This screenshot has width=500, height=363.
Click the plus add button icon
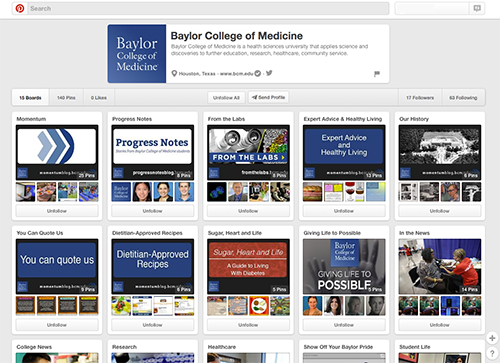coord(492,338)
